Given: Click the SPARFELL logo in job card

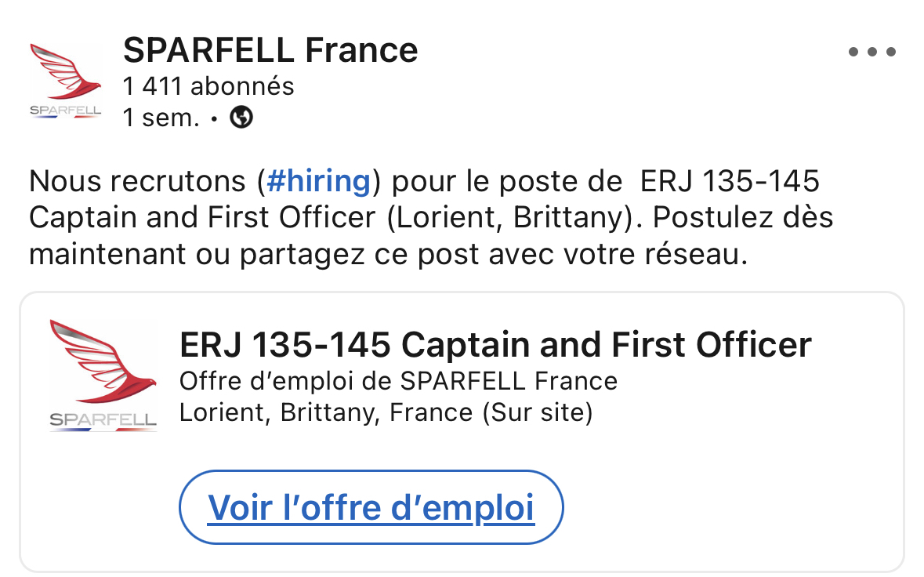Looking at the screenshot, I should (x=103, y=374).
